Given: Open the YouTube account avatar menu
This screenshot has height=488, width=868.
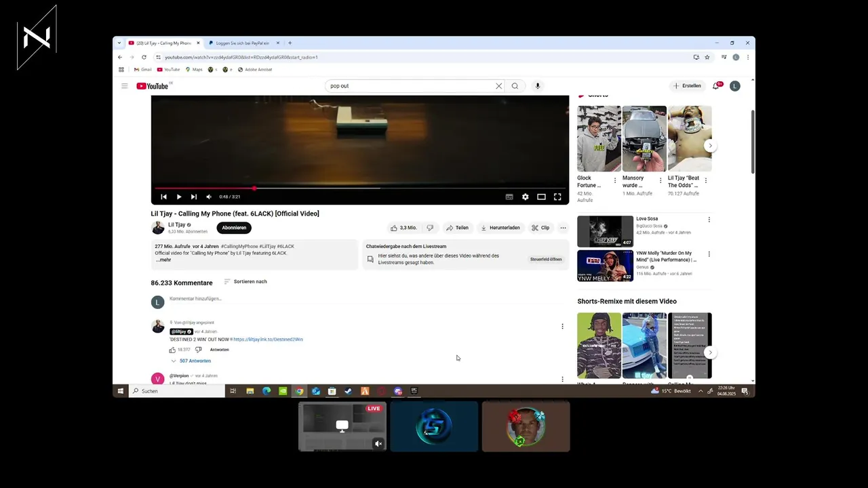Looking at the screenshot, I should coord(734,86).
